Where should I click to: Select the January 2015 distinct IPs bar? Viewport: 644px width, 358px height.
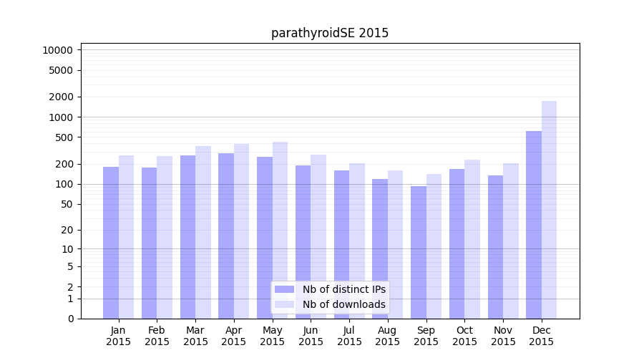(x=111, y=243)
